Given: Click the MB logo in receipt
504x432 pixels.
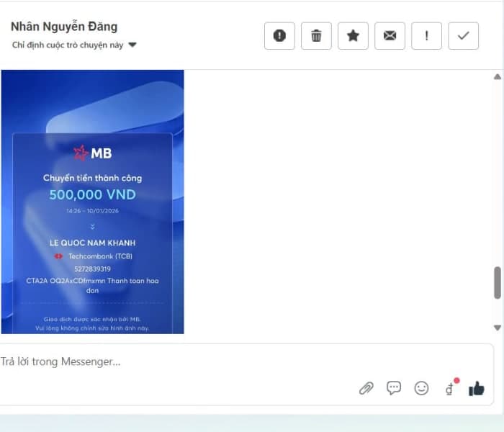Looking at the screenshot, I should pos(93,153).
